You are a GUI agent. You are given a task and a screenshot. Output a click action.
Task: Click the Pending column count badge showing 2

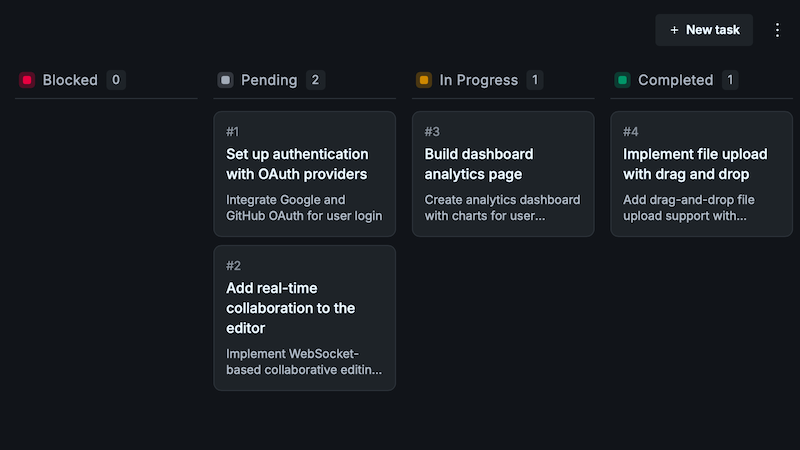point(316,80)
